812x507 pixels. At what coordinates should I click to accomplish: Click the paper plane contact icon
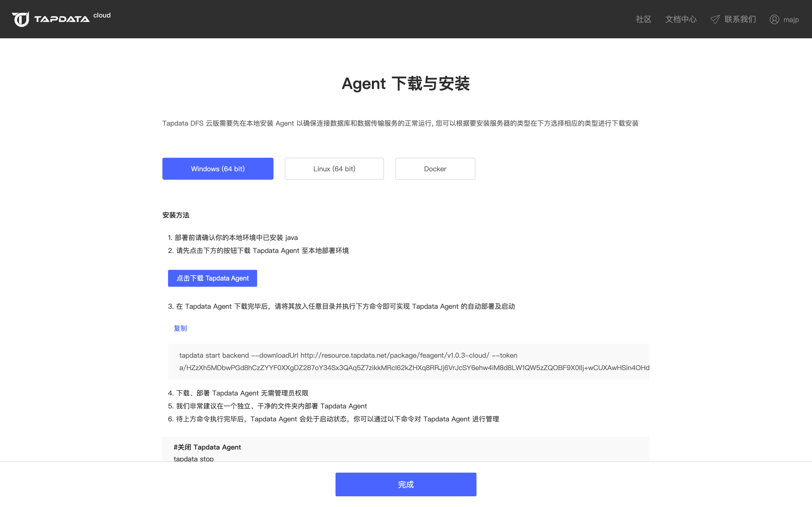[x=715, y=19]
